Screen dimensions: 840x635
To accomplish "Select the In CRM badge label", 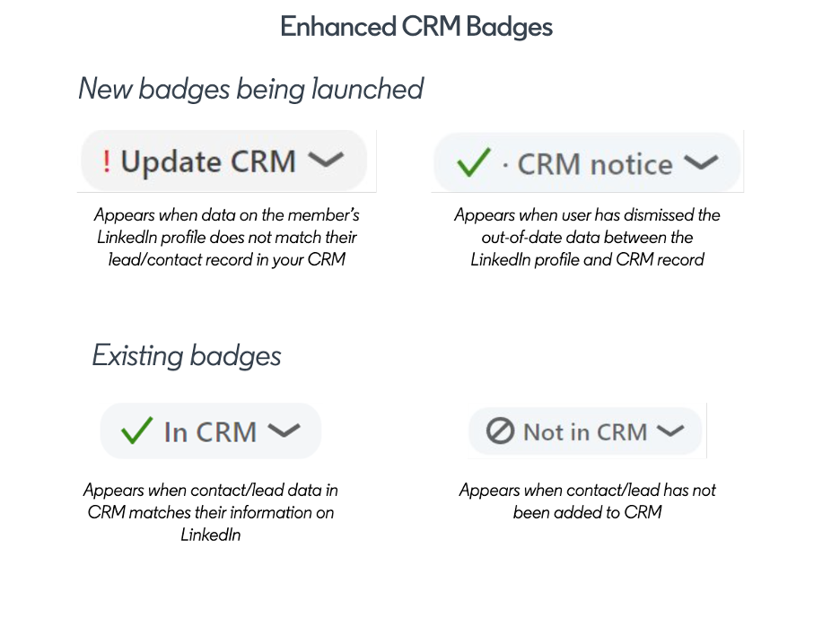I will tap(211, 432).
